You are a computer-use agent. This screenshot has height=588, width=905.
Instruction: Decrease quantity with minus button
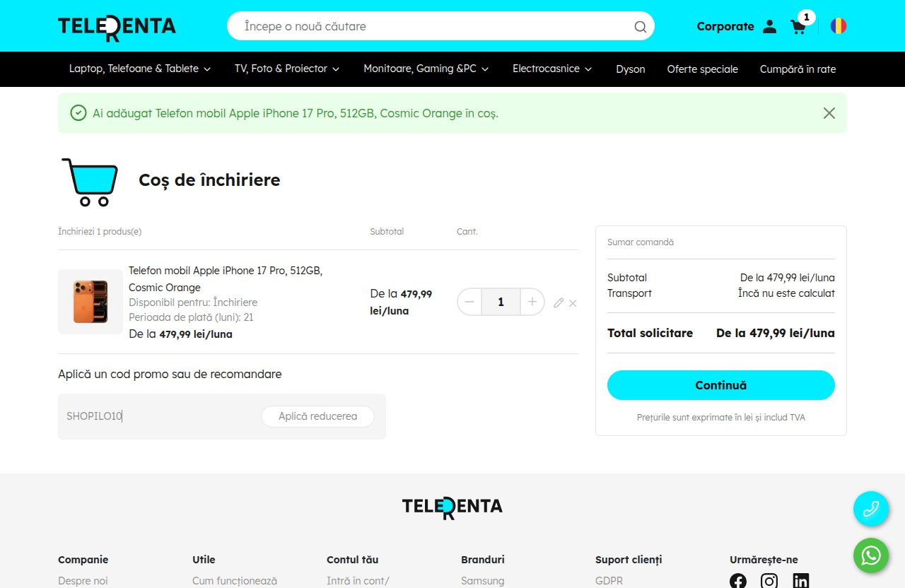click(x=469, y=302)
